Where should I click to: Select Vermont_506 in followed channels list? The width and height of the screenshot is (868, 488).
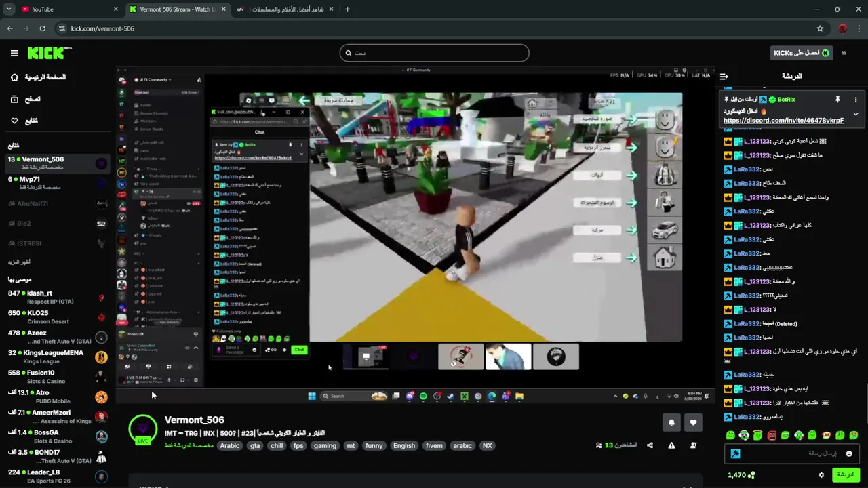pyautogui.click(x=57, y=163)
